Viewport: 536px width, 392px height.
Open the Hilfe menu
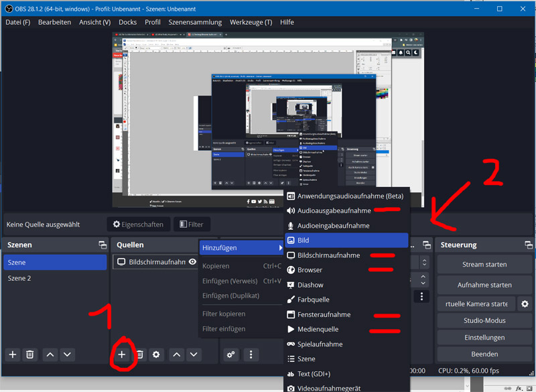(287, 22)
